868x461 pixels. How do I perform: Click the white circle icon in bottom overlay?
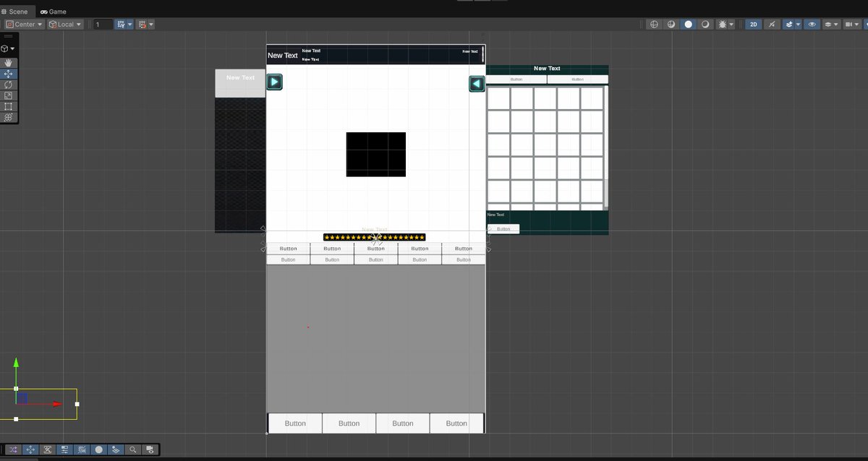coord(99,449)
